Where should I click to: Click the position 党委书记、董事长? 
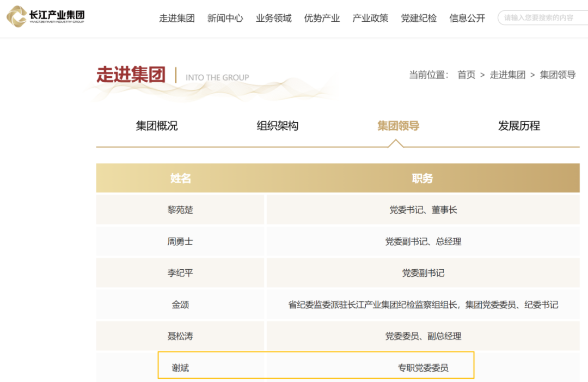(423, 210)
